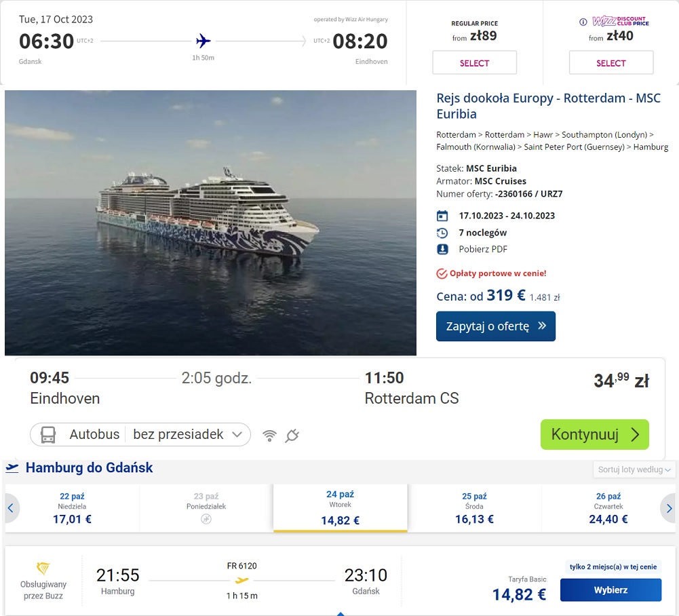Click the calendar icon beside cruise dates
679x616 pixels.
point(442,215)
